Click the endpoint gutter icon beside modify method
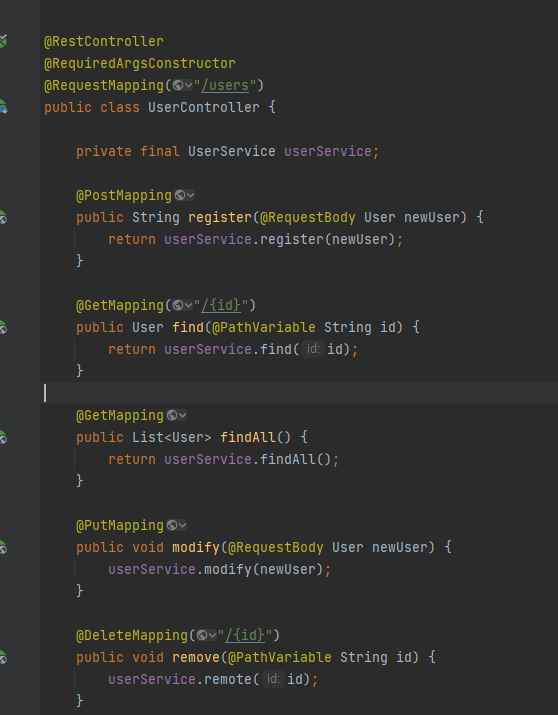 pyautogui.click(x=3, y=548)
